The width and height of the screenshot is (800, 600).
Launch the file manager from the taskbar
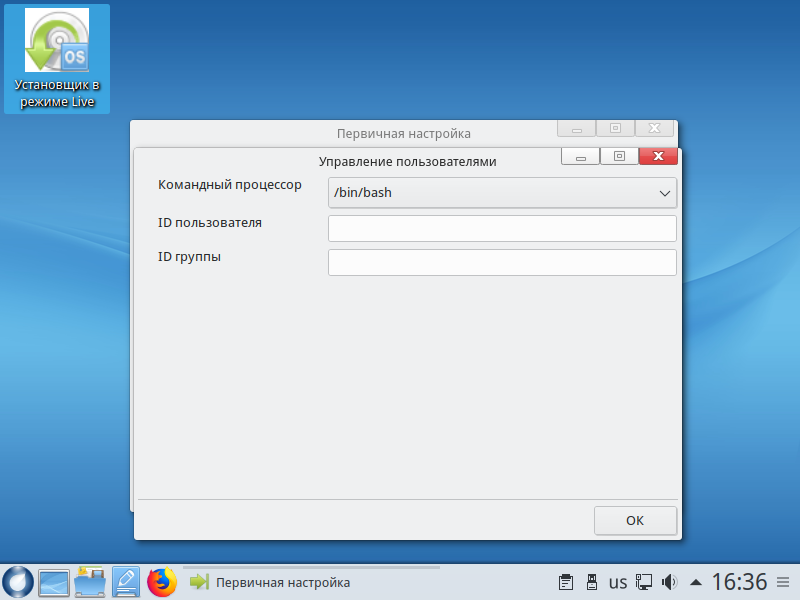pyautogui.click(x=90, y=582)
